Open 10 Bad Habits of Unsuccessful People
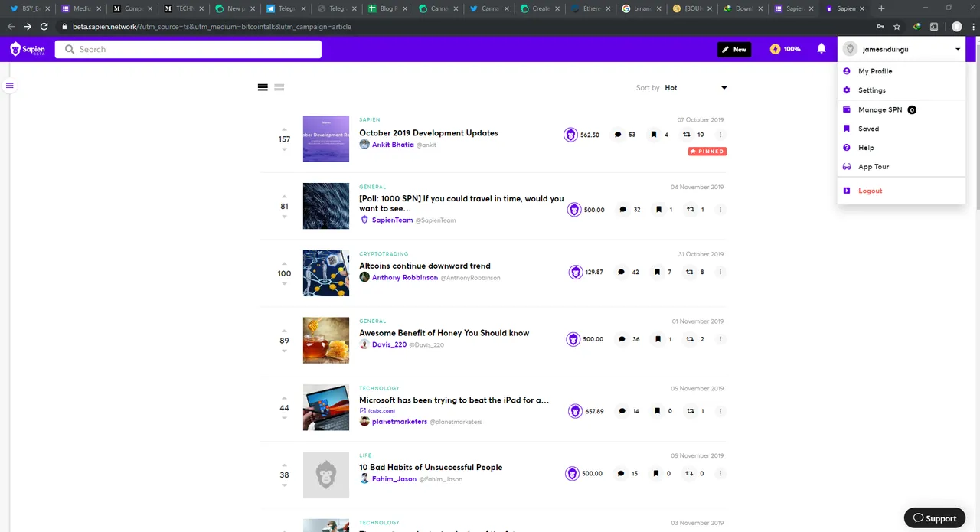Screen dimensions: 980x532 (430, 468)
